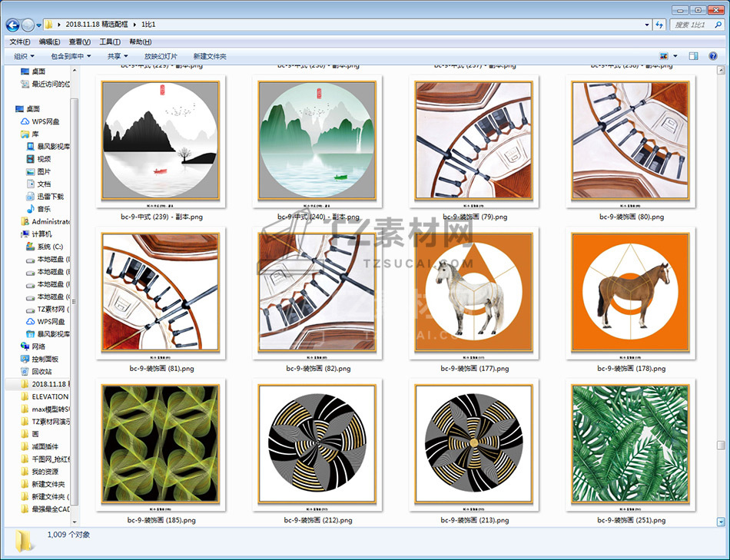Select thumbnail bc-9-装饰画 (185).png

[x=161, y=445]
